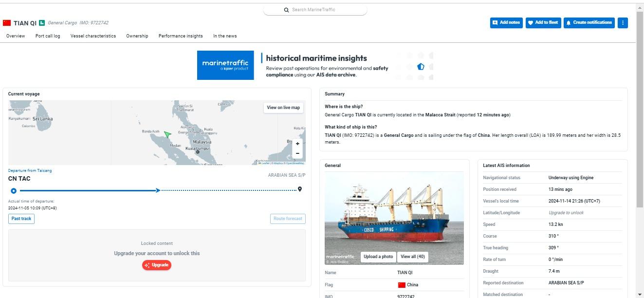644x298 pixels.
Task: Click the China flag in General table
Action: click(402, 285)
